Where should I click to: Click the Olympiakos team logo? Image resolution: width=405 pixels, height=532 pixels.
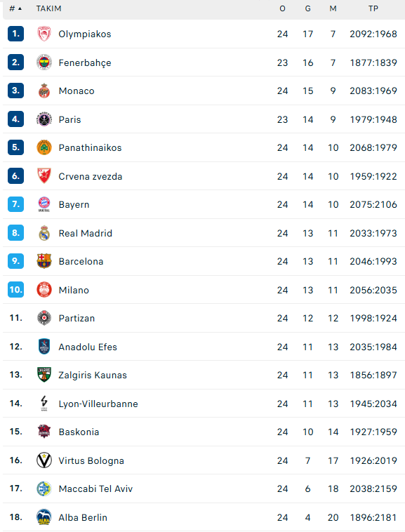pos(44,34)
